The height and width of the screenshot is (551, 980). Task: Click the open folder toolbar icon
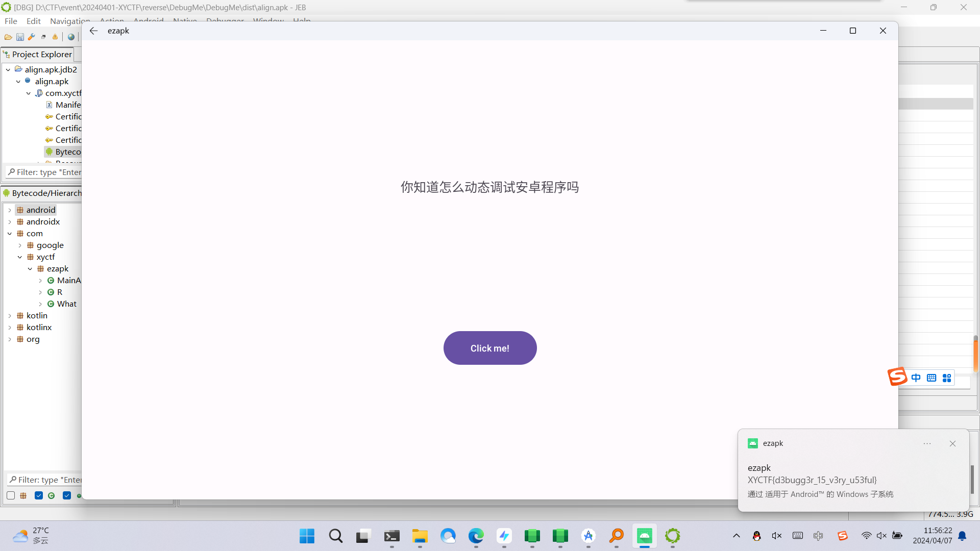(x=8, y=37)
